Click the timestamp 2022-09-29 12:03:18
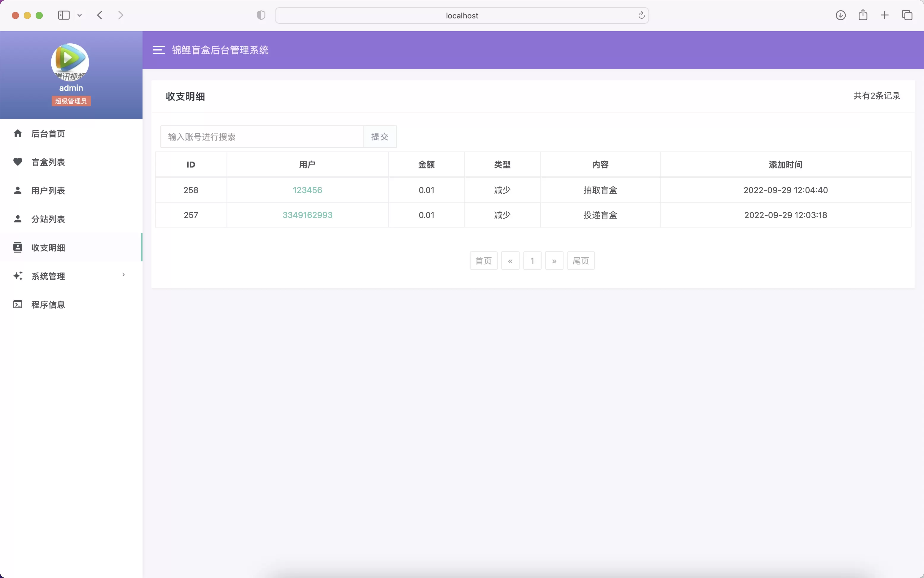The width and height of the screenshot is (924, 578). pyautogui.click(x=785, y=215)
